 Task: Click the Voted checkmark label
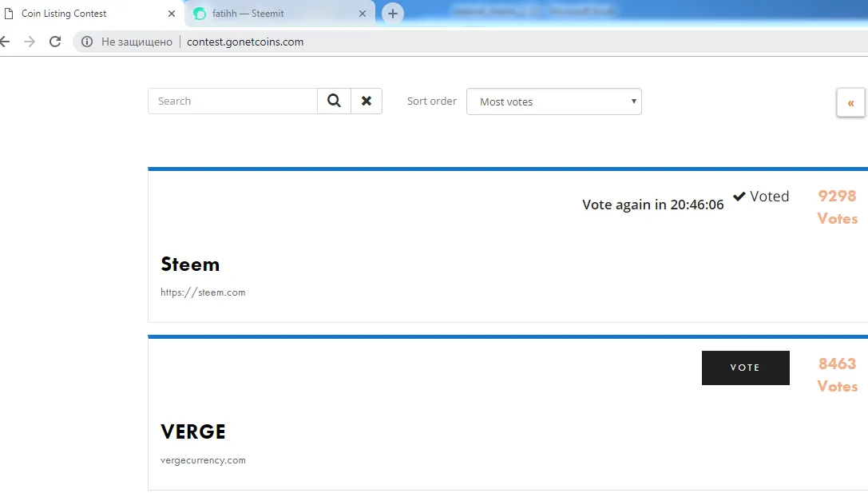tap(761, 196)
